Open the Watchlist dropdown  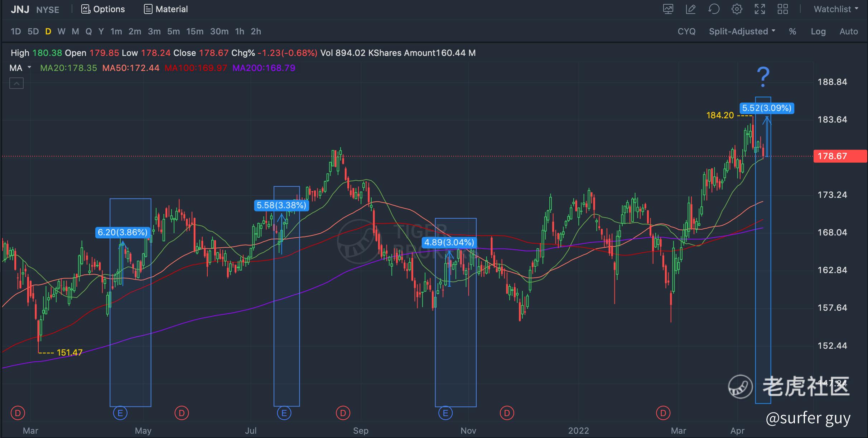click(836, 9)
